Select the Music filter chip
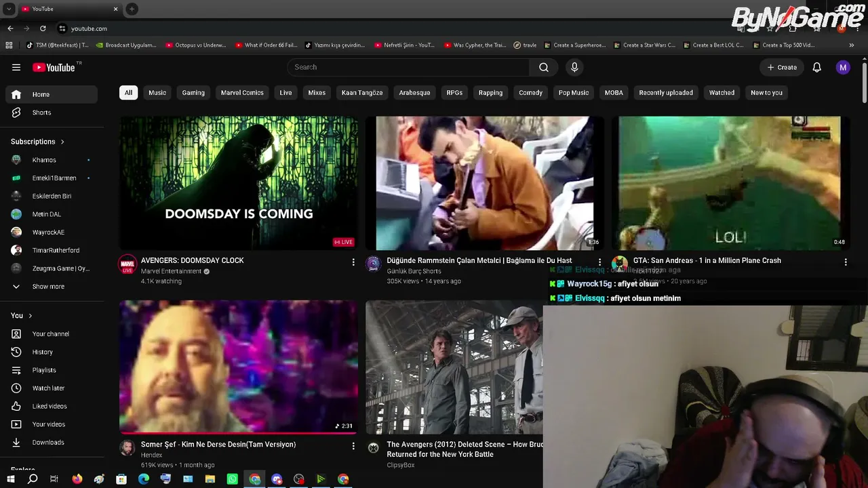The image size is (868, 488). [x=157, y=93]
